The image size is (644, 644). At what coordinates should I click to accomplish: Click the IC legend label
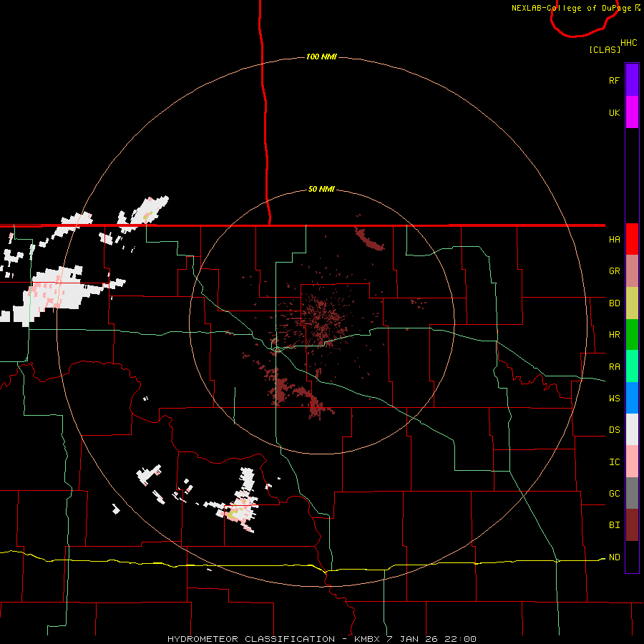614,462
